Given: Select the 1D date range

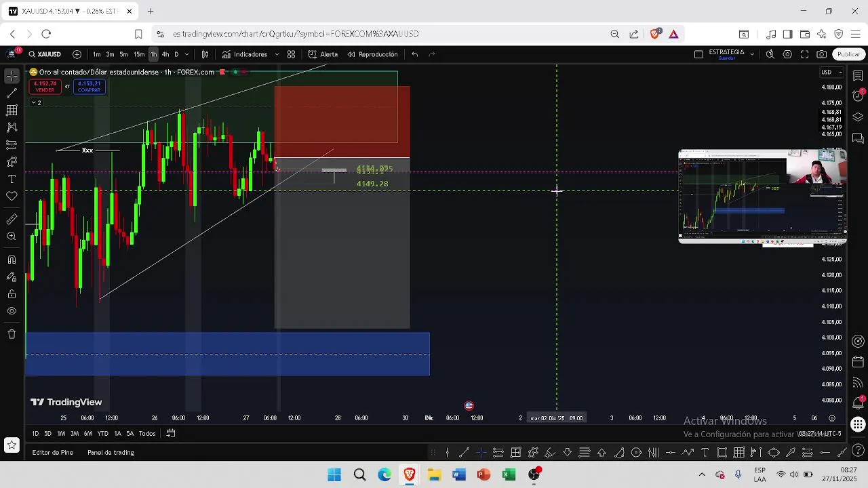Looking at the screenshot, I should [35, 434].
